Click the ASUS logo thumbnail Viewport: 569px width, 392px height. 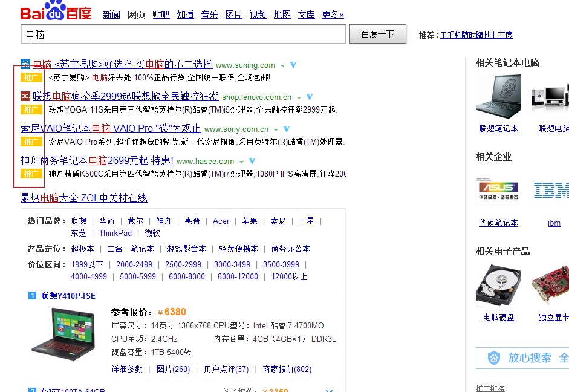(x=499, y=190)
